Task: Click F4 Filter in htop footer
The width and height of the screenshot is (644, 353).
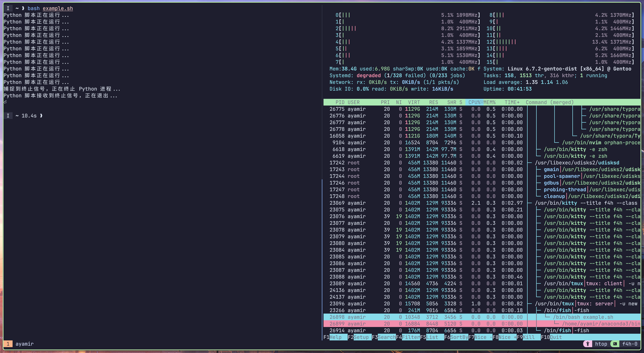Action: tap(411, 337)
